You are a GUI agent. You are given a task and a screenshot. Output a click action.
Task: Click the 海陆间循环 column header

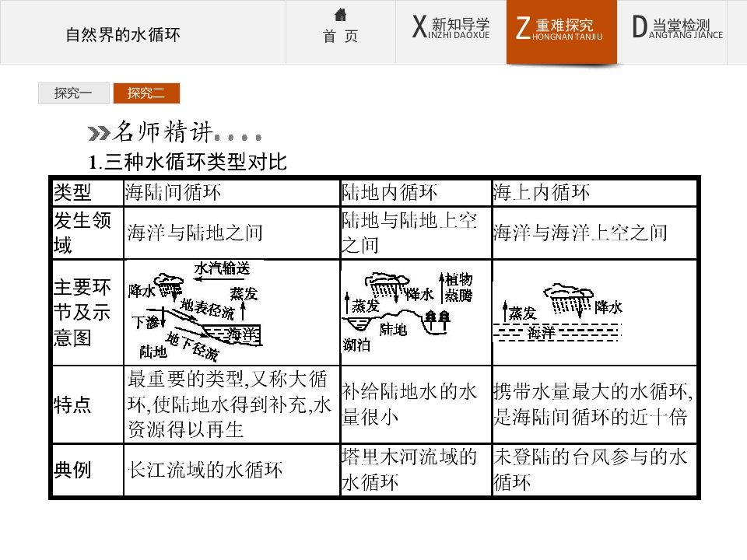pos(173,192)
